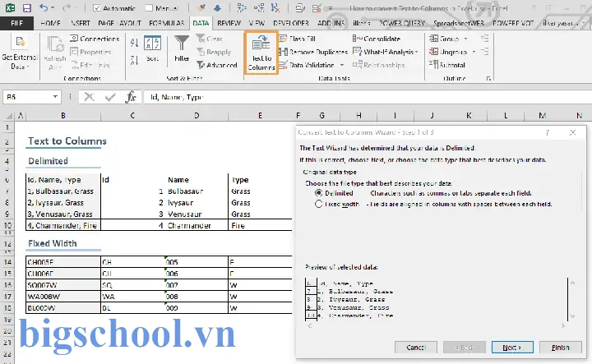
Task: Click the Undo arrow icon
Action: [x=44, y=7]
